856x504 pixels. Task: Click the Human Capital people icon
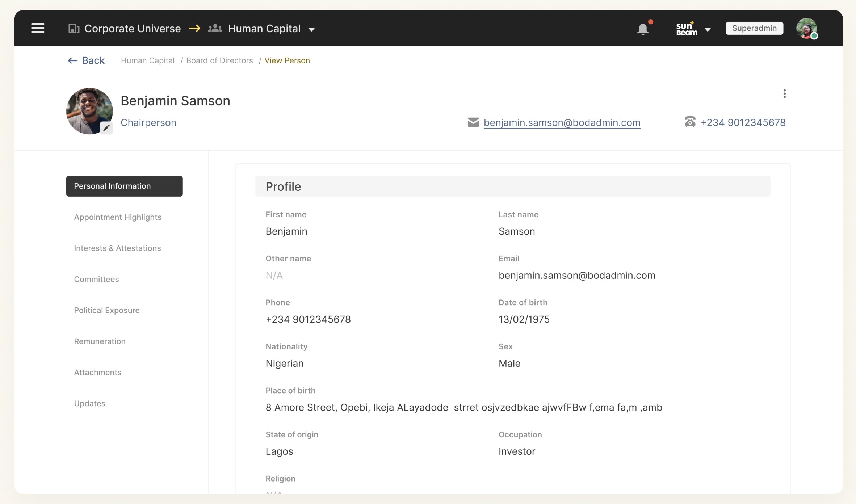pos(215,28)
